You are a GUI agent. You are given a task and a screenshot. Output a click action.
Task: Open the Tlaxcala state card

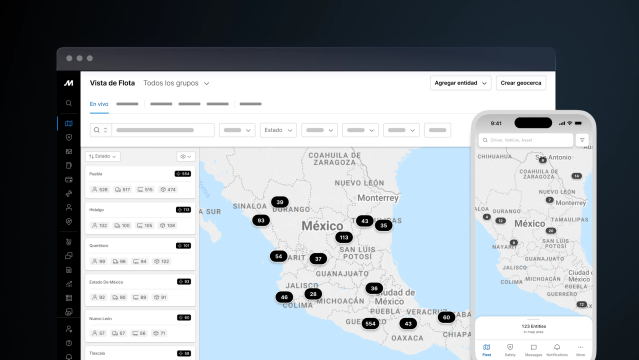[x=140, y=353]
